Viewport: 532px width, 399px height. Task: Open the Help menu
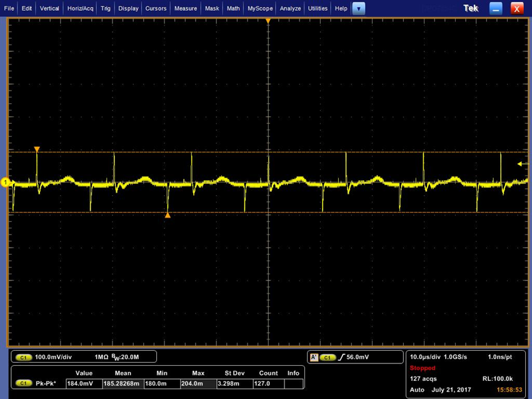click(341, 9)
